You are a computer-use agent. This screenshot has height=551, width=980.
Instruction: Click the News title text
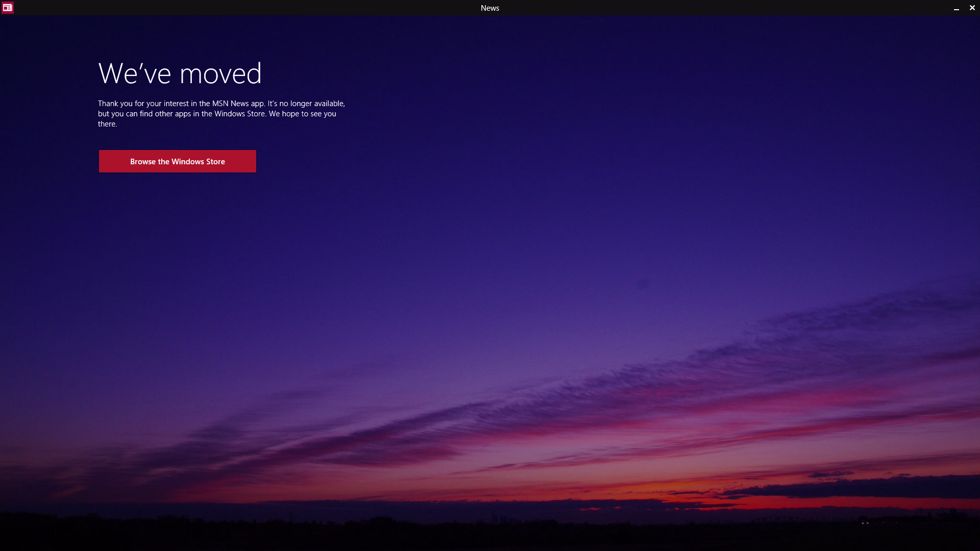click(x=489, y=8)
